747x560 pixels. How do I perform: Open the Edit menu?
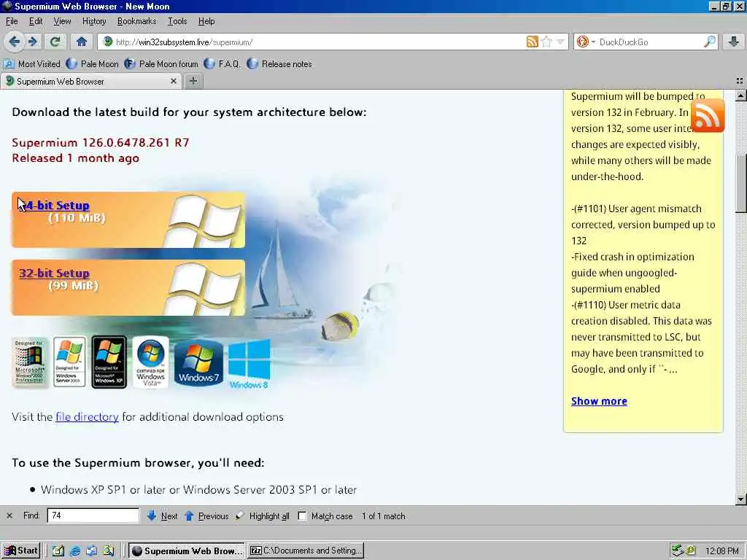click(36, 21)
